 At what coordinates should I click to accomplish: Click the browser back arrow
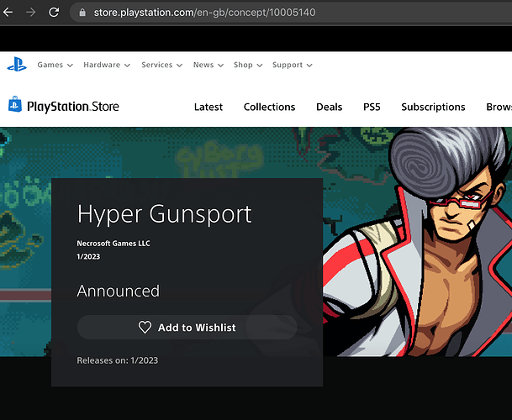click(8, 13)
